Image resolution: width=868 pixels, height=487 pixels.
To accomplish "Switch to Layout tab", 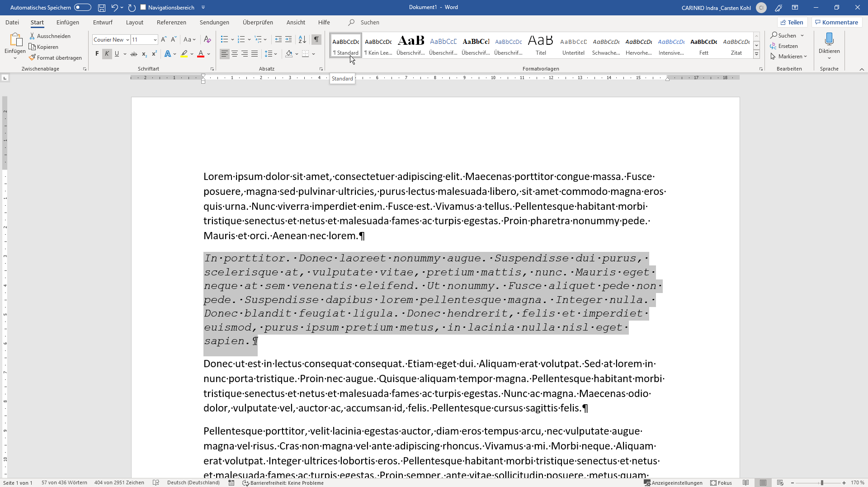I will click(135, 22).
